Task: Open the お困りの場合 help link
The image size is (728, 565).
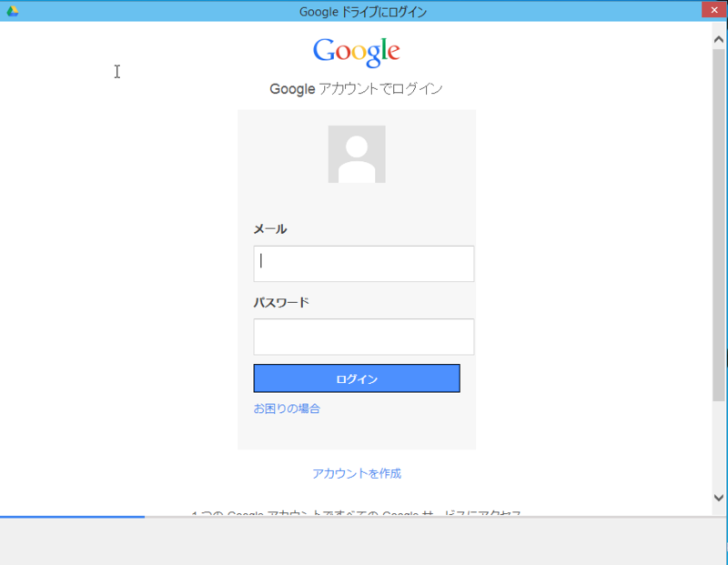Action: pos(286,409)
